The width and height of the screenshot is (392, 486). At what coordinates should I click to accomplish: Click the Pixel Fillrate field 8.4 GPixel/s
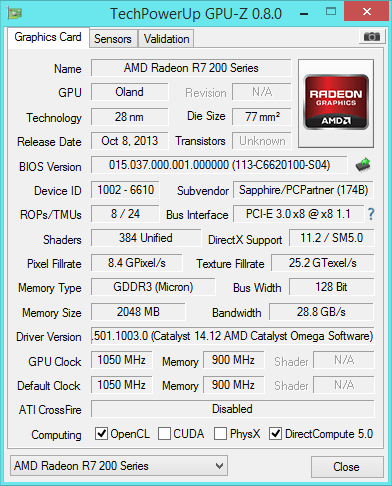[x=137, y=263]
